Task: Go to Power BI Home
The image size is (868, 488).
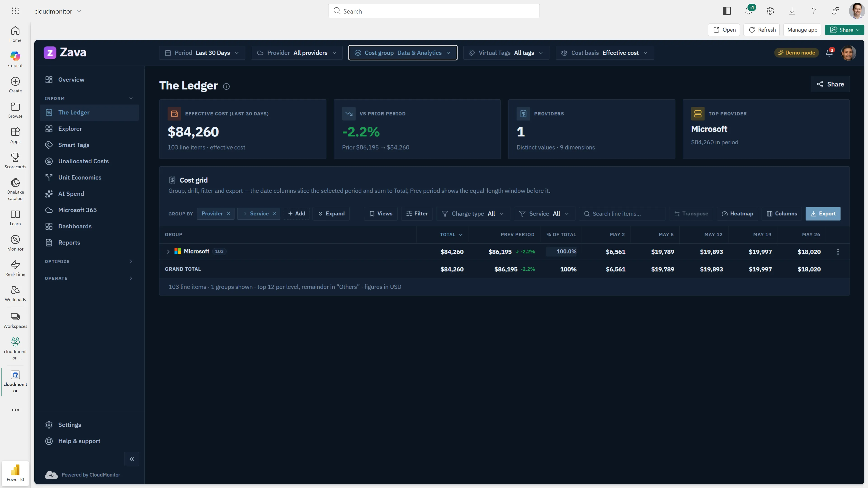Action: coord(15,34)
